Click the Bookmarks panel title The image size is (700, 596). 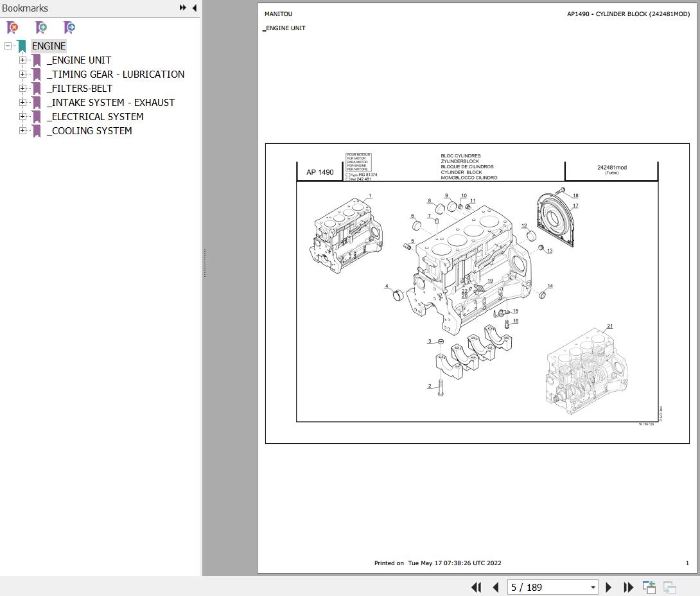pos(25,8)
